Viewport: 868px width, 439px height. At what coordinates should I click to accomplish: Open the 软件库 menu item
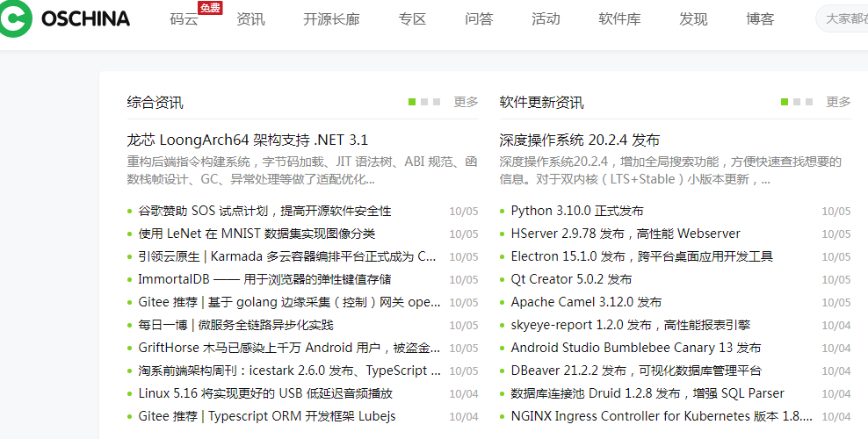(x=619, y=19)
